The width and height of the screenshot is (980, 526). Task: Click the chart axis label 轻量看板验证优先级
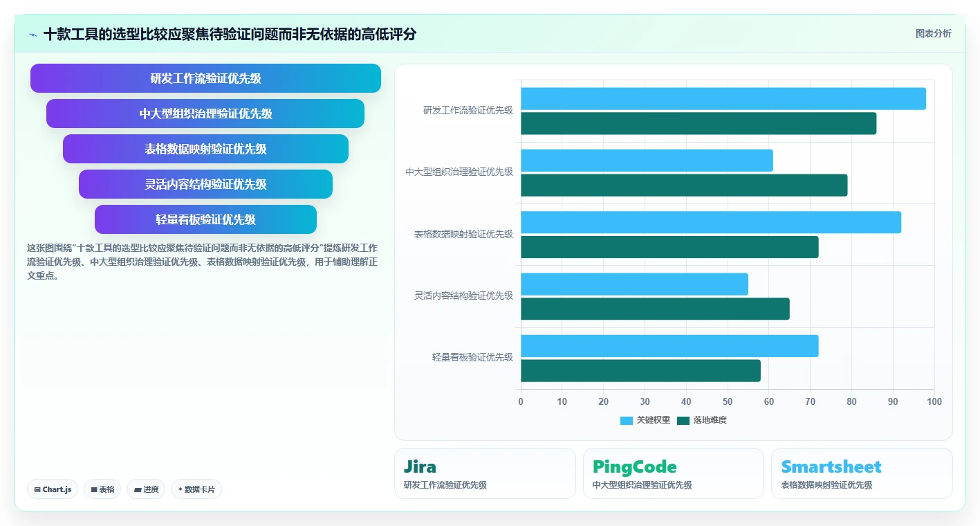472,357
